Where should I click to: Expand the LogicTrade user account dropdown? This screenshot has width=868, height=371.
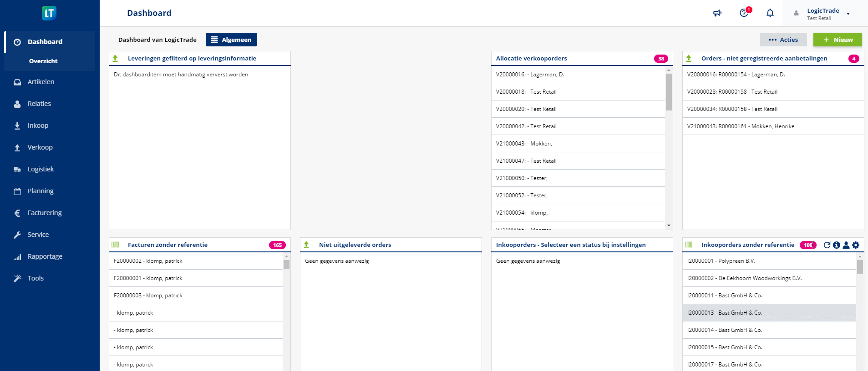point(848,14)
